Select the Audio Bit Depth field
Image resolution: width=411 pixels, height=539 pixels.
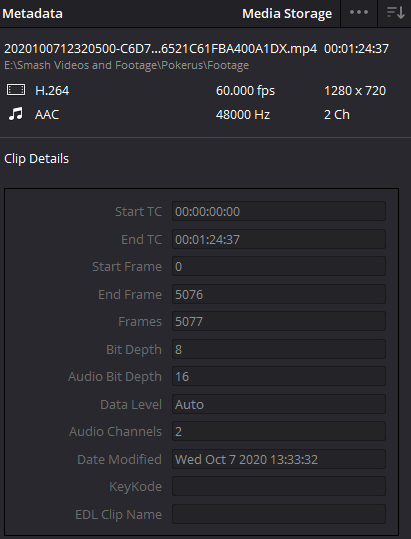pos(279,376)
